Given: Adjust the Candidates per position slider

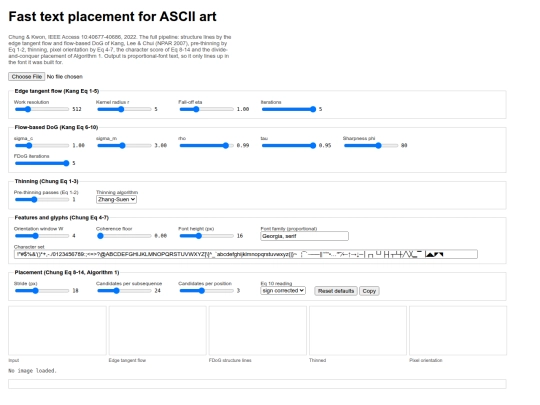Looking at the screenshot, I should tap(207, 291).
